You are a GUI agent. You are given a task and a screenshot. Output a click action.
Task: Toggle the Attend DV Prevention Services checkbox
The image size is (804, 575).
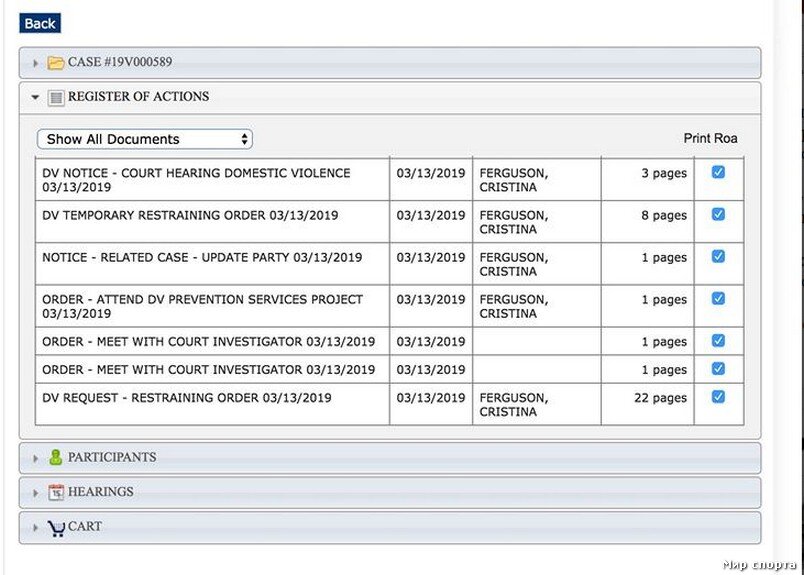tap(718, 299)
